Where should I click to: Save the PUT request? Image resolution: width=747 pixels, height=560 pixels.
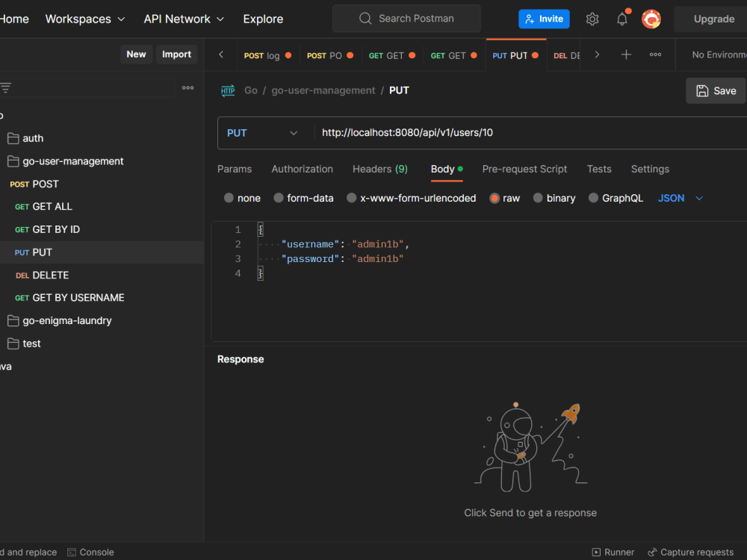[x=716, y=91]
